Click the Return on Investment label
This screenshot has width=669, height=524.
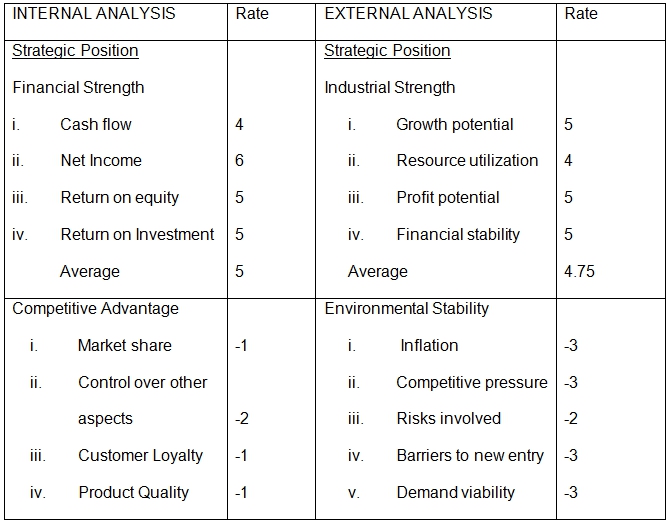(137, 235)
